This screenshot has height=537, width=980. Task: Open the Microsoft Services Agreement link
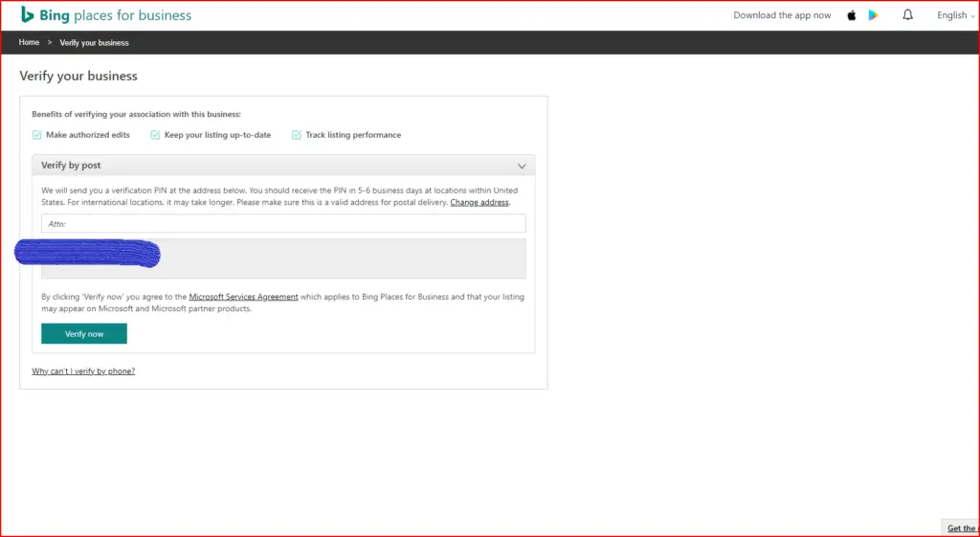(244, 297)
